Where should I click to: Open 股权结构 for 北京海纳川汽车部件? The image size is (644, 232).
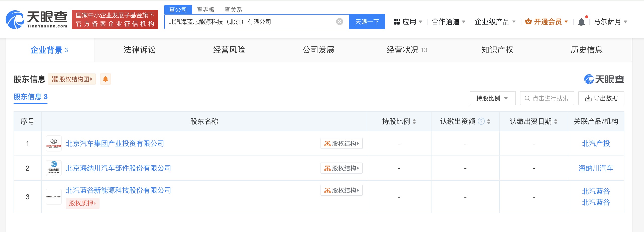[x=341, y=168]
